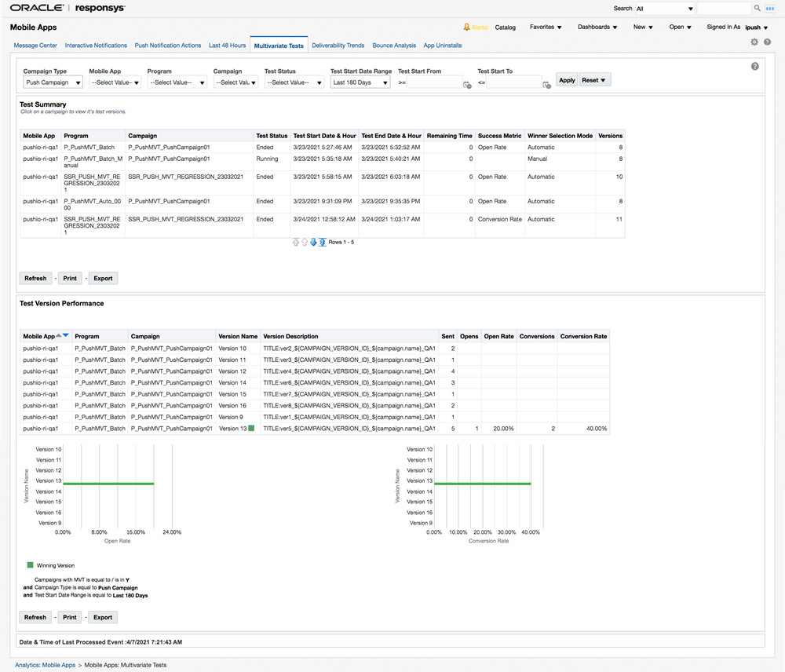Open the Reset dropdown button
Viewport: 785px width, 672px height.
tap(594, 80)
